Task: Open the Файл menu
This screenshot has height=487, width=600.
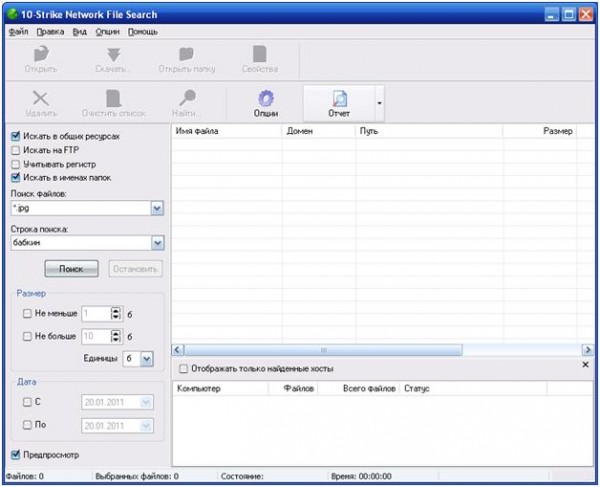Action: (18, 32)
